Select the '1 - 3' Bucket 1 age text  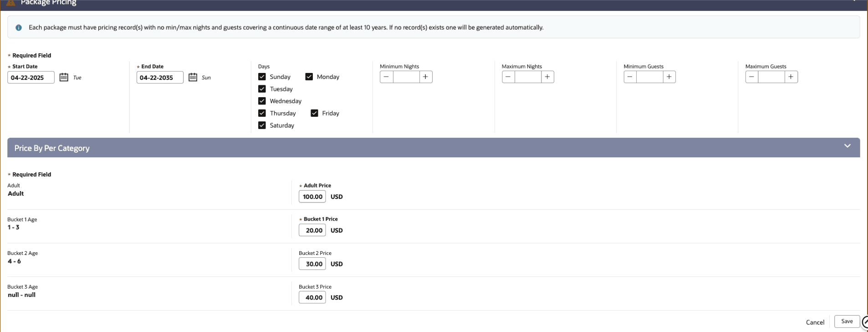click(14, 228)
